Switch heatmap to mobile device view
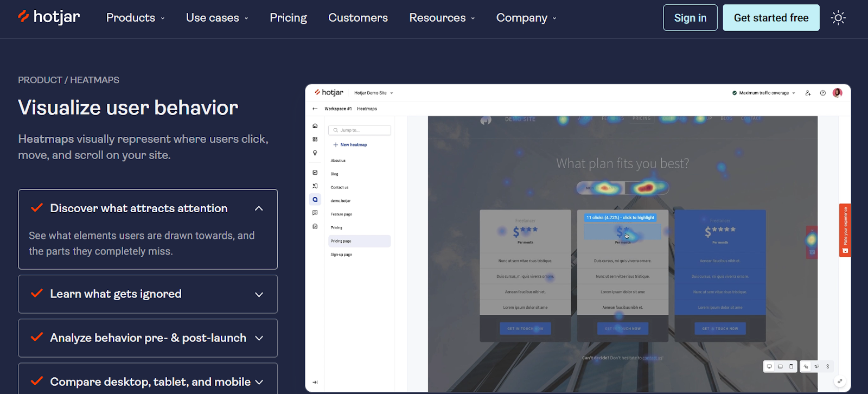This screenshot has width=868, height=394. pyautogui.click(x=791, y=366)
